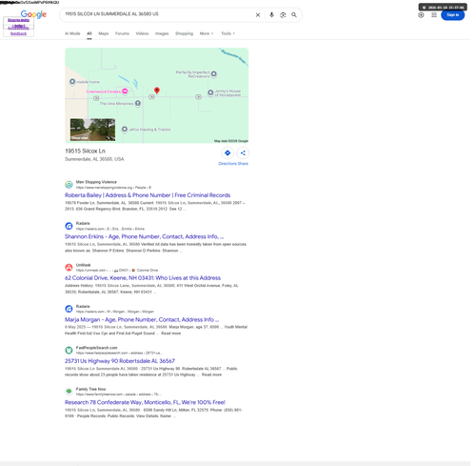Click the Summerdale, AL 36580, USA text

coord(94,159)
